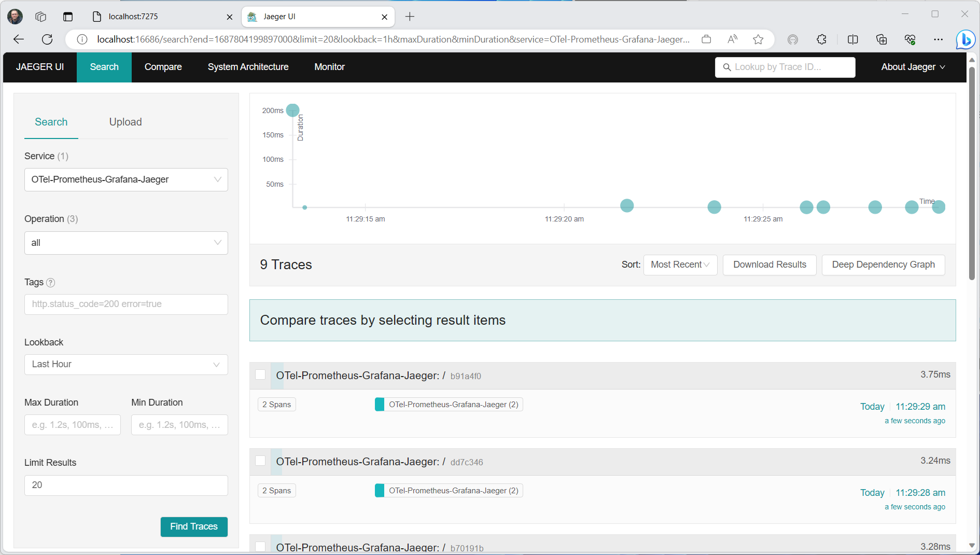Select the checkbox for trace b70191b
The height and width of the screenshot is (555, 980).
260,547
